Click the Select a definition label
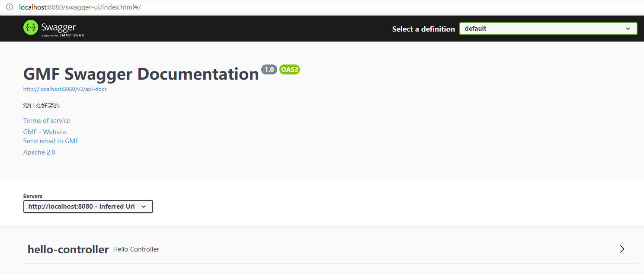 [x=423, y=29]
